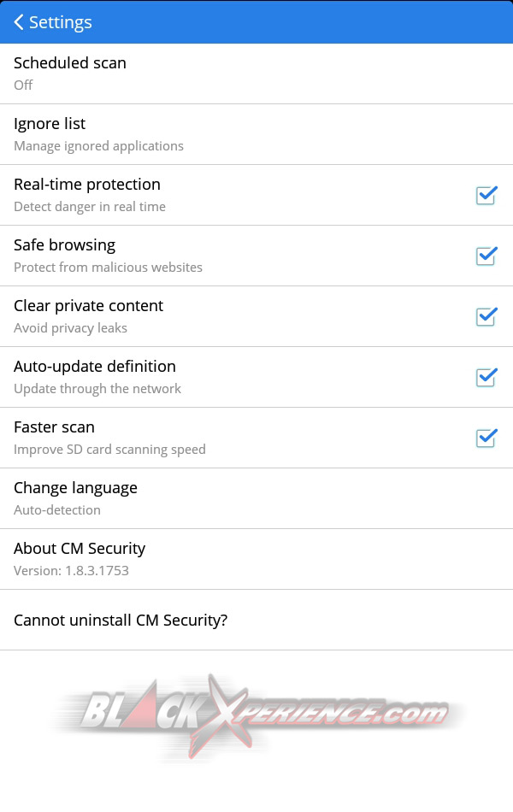Uncheck Auto-update definition
The width and height of the screenshot is (513, 812).
pos(486,377)
